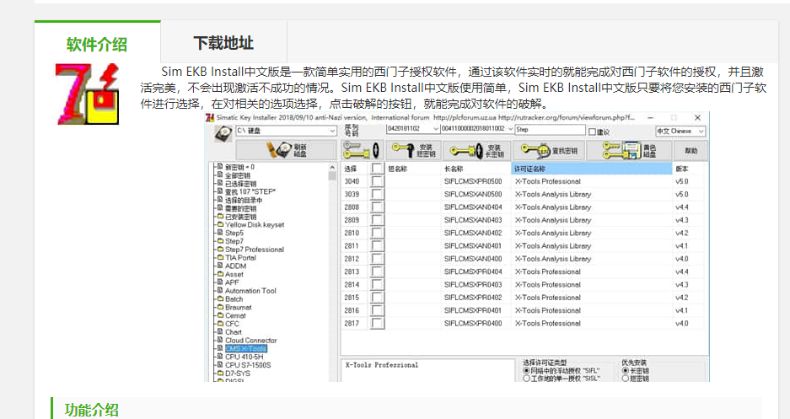790x419 pixels.
Task: Click the key icon beside Step5
Action: (220, 233)
